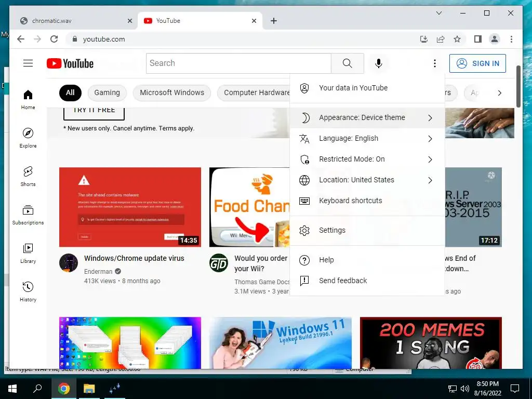Image resolution: width=532 pixels, height=399 pixels.
Task: Go to Home in sidebar
Action: pyautogui.click(x=28, y=99)
